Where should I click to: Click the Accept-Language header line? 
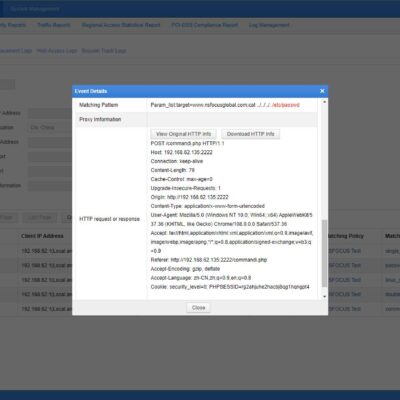(x=201, y=278)
